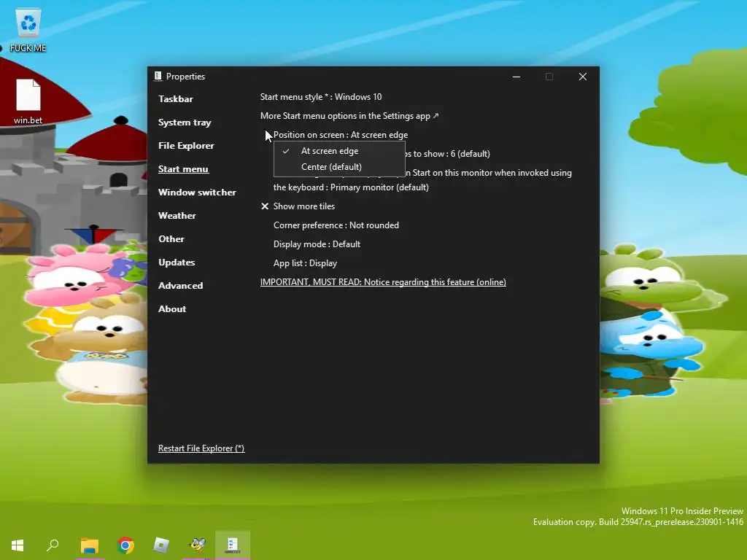Switch to the About section
The width and height of the screenshot is (747, 560).
click(172, 309)
